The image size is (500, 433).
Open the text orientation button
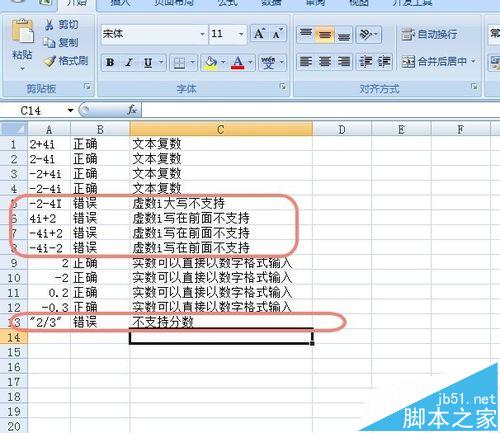click(368, 34)
